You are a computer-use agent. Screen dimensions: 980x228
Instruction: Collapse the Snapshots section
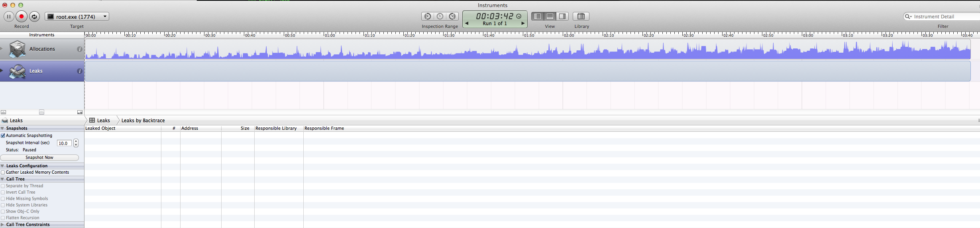[3, 129]
